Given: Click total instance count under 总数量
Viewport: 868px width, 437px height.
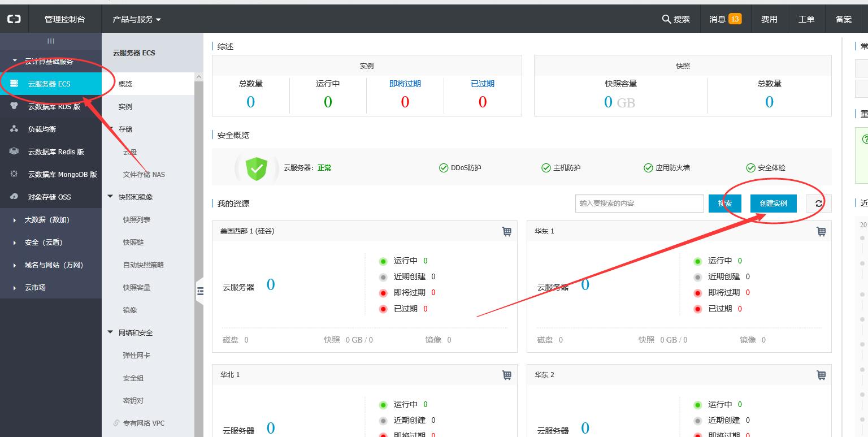Looking at the screenshot, I should (x=250, y=102).
